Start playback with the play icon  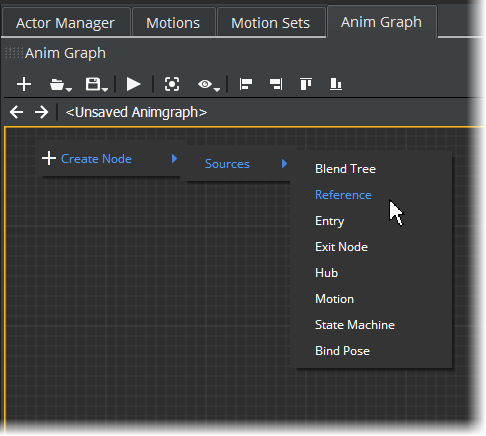(x=134, y=84)
